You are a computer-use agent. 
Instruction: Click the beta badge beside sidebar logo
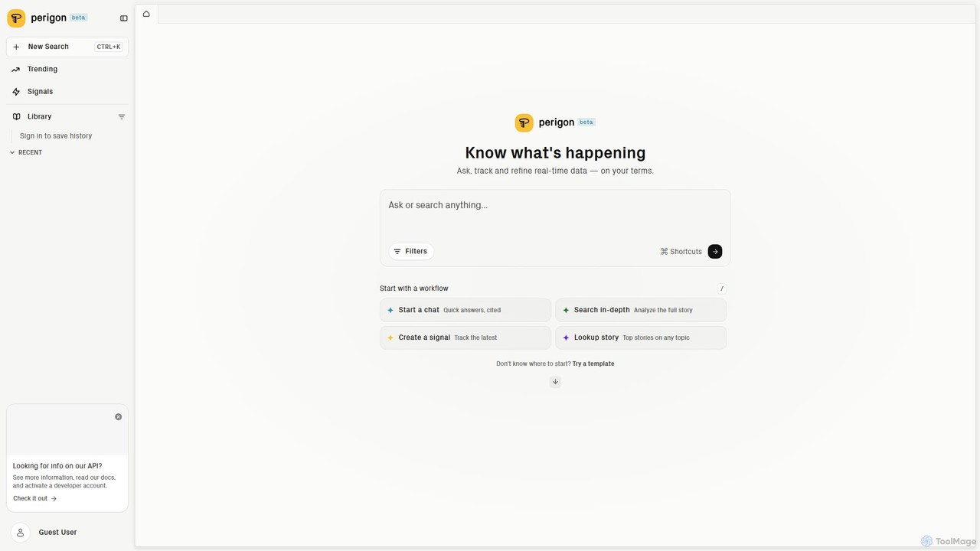79,18
